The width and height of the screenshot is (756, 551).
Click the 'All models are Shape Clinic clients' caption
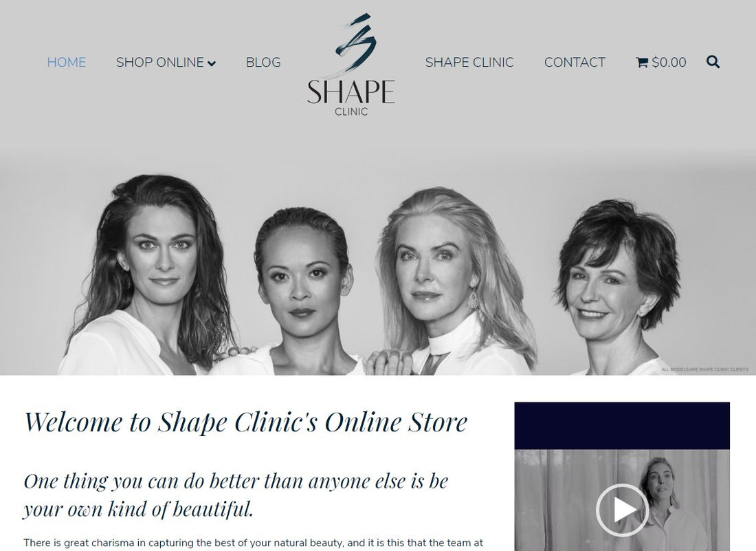(705, 369)
